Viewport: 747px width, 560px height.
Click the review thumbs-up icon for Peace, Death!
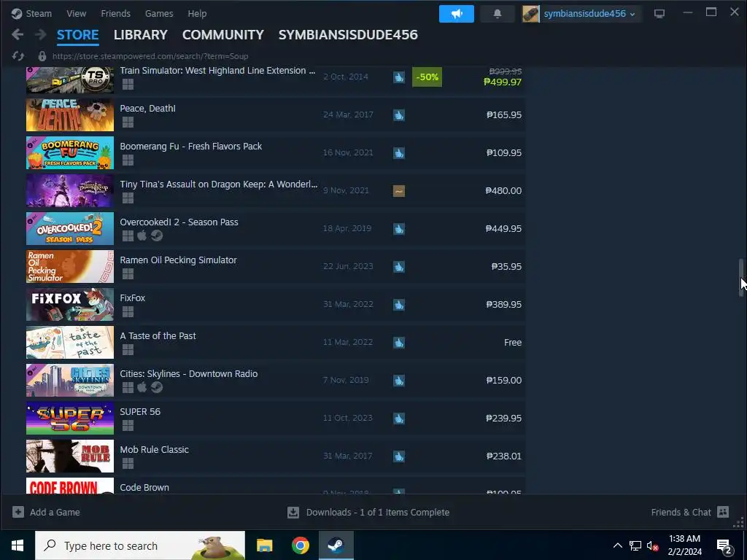(399, 114)
